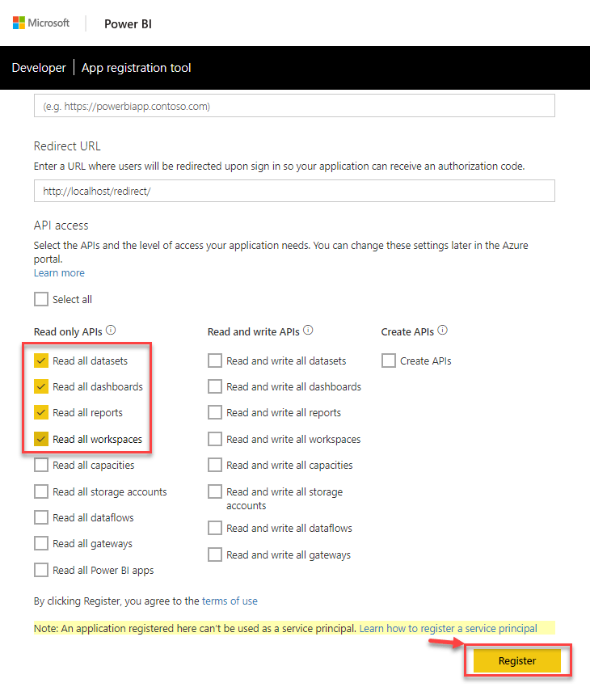590x700 pixels.
Task: Enable the Create APIs checkbox
Action: [x=389, y=361]
